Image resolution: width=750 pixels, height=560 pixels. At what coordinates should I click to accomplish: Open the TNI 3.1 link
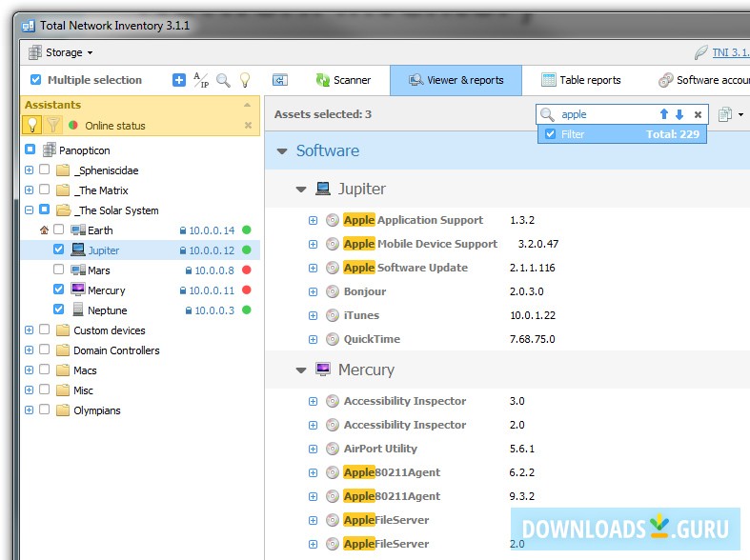point(728,52)
